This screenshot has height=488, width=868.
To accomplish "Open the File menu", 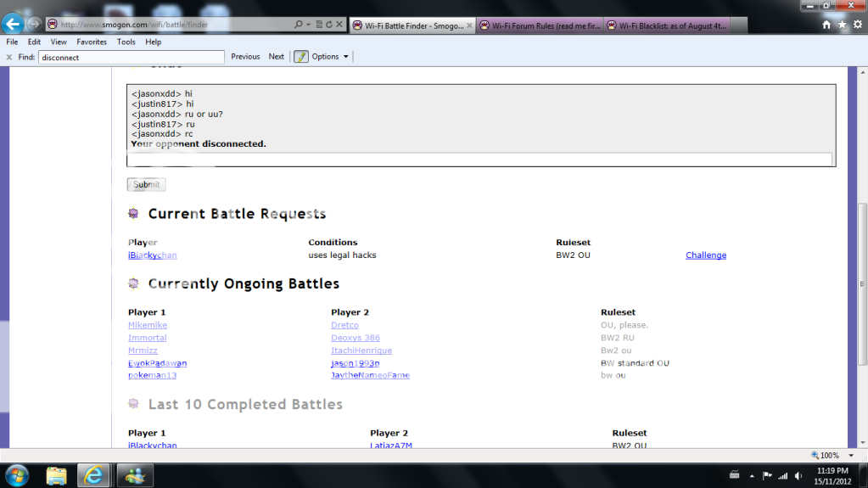I will (x=12, y=42).
